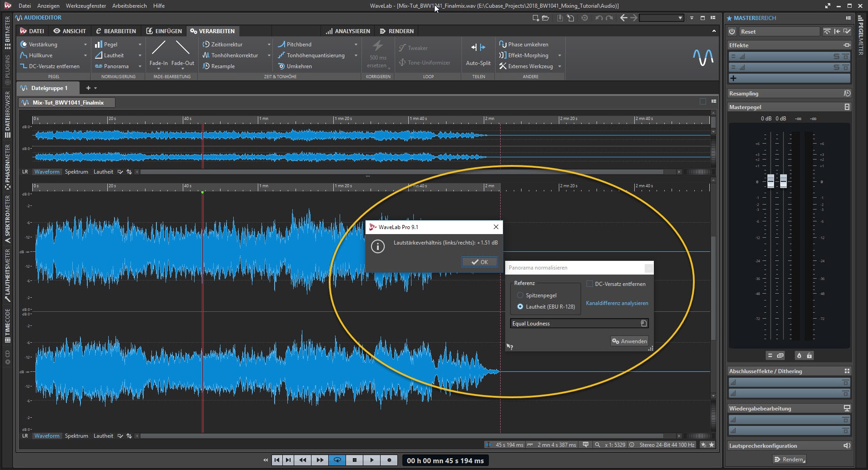Expand the Zeitkorrektur dropdown arrow
868x470 pixels.
(x=269, y=45)
